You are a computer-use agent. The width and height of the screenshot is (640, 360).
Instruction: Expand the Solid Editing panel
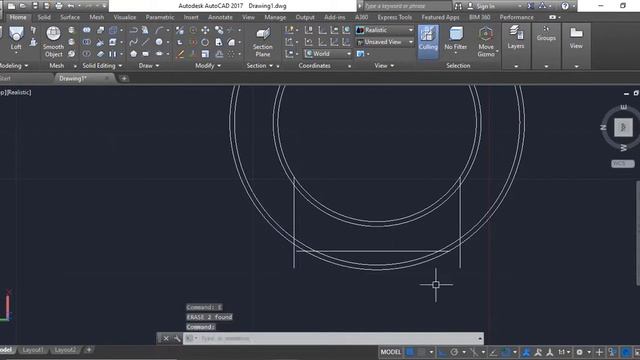coord(102,65)
